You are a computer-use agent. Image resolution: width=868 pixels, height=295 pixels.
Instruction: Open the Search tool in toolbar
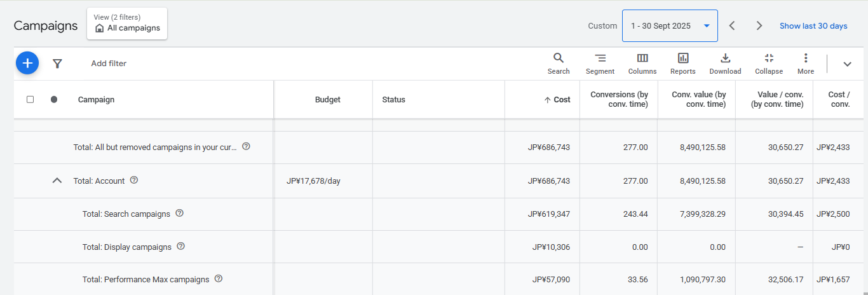pos(559,64)
